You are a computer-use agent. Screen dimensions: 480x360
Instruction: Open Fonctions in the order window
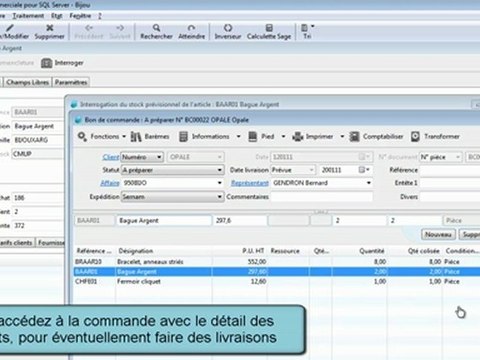click(x=104, y=137)
